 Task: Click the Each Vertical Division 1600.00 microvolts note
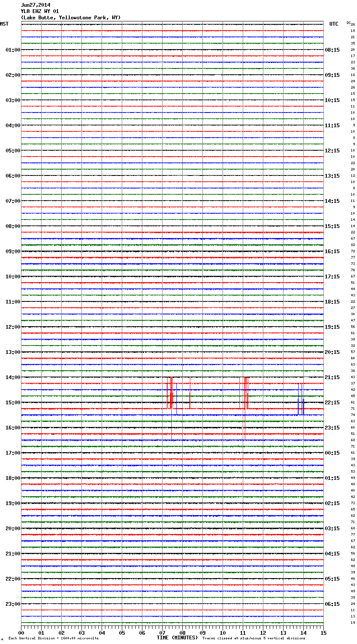pyautogui.click(x=53, y=639)
